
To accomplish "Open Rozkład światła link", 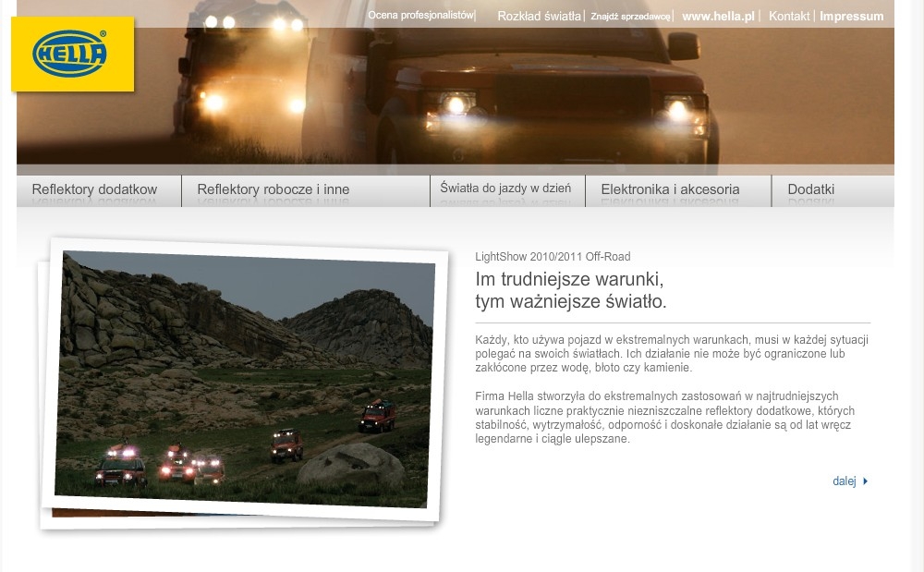I will 540,17.
